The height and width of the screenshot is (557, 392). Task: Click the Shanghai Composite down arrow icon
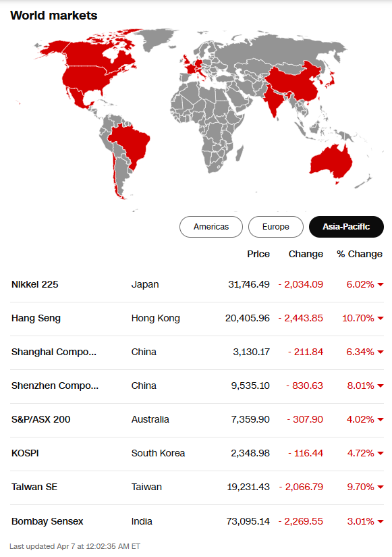pos(381,352)
